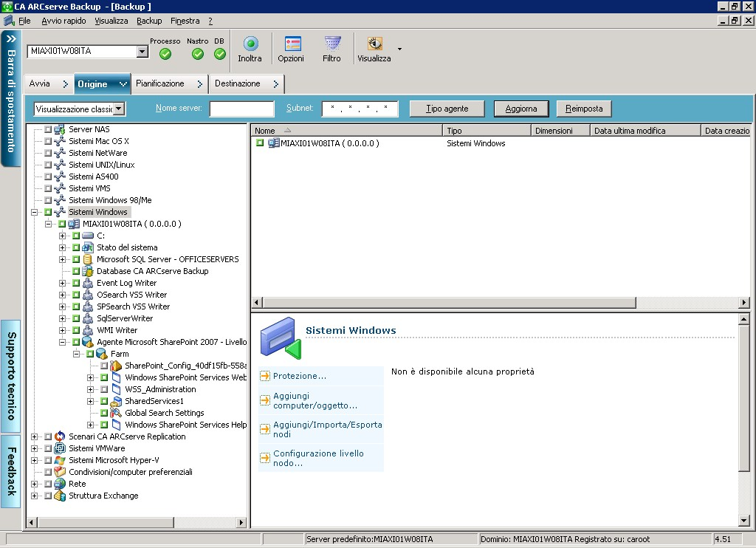Click inside the Nome server input field
756x548 pixels.
pyautogui.click(x=241, y=109)
